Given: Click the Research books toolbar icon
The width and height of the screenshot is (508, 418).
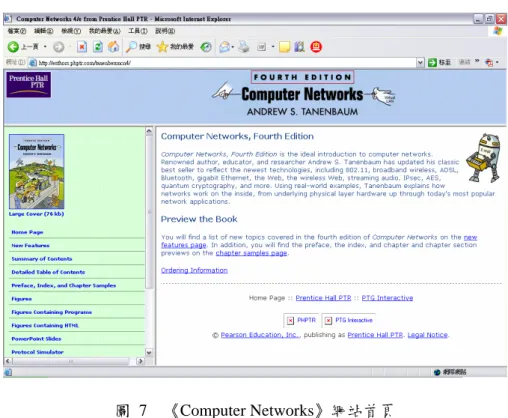Looking at the screenshot, I should tap(300, 47).
